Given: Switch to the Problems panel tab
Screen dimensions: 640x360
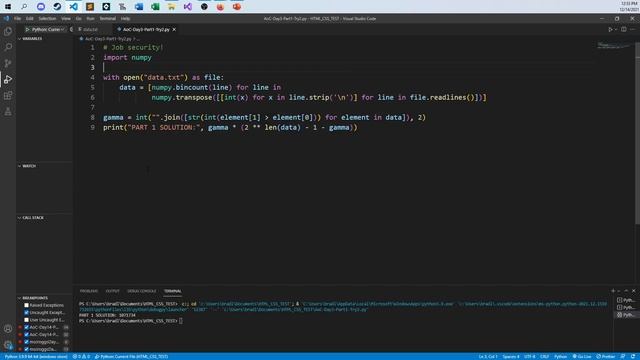Looking at the screenshot, I should click(89, 291).
